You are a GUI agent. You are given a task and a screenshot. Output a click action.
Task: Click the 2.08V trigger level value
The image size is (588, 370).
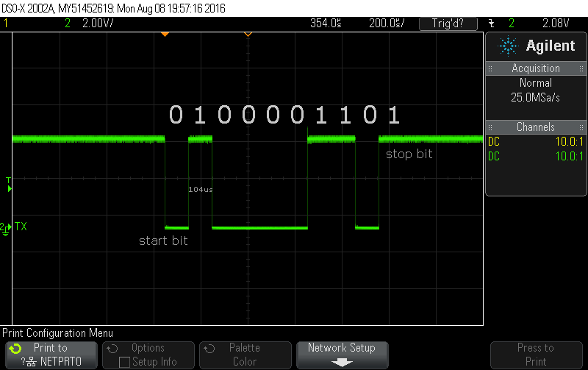[x=556, y=24]
